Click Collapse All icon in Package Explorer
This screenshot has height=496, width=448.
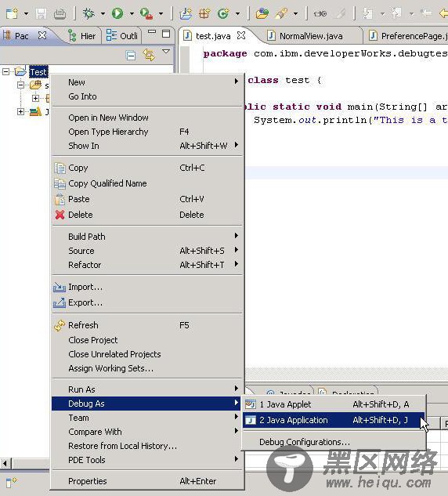click(x=131, y=56)
